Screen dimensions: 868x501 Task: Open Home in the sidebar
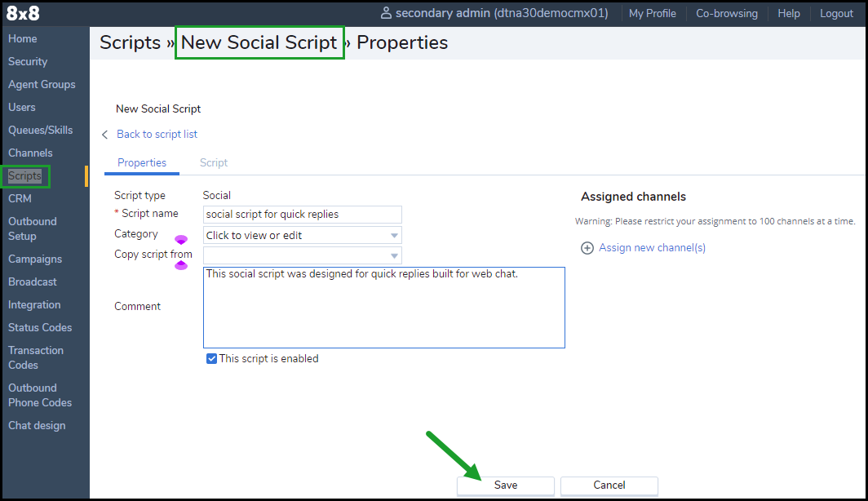[x=23, y=38]
